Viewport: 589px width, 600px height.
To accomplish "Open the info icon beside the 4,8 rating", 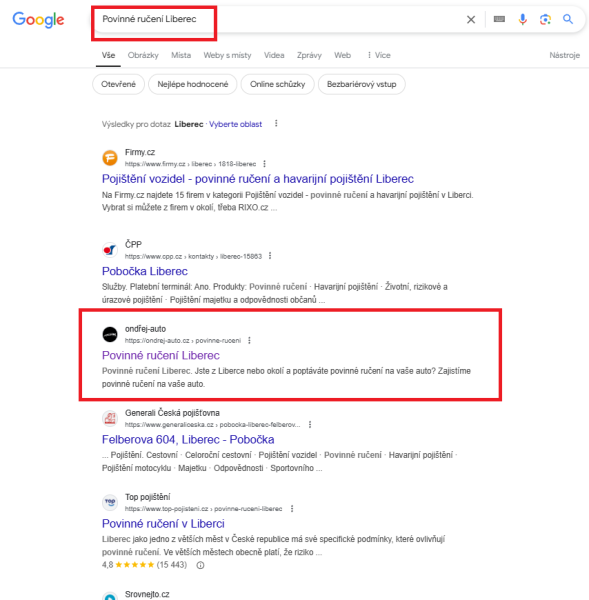I will coord(200,565).
